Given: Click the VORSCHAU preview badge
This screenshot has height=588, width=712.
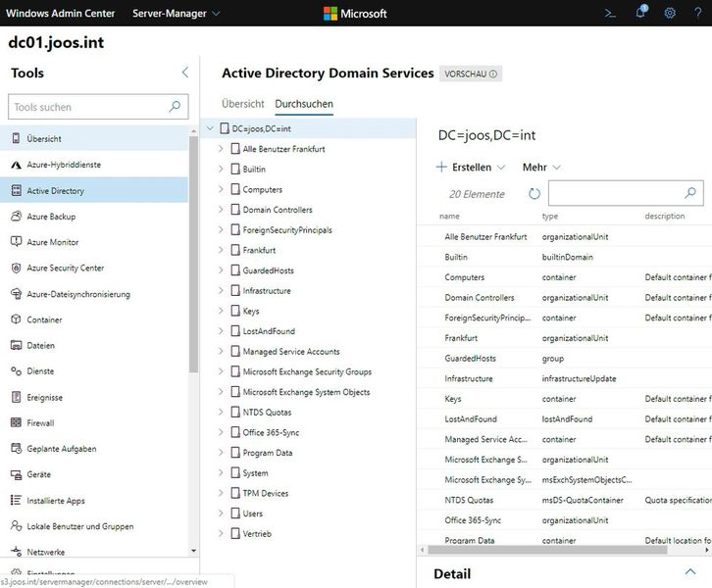Looking at the screenshot, I should point(471,73).
